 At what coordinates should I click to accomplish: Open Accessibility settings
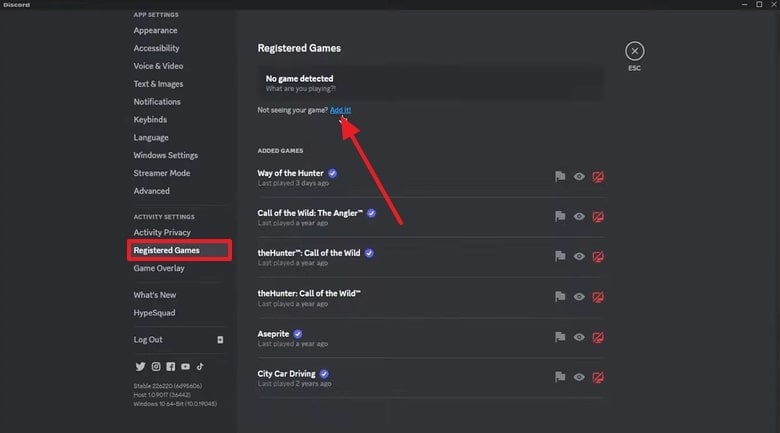tap(156, 48)
